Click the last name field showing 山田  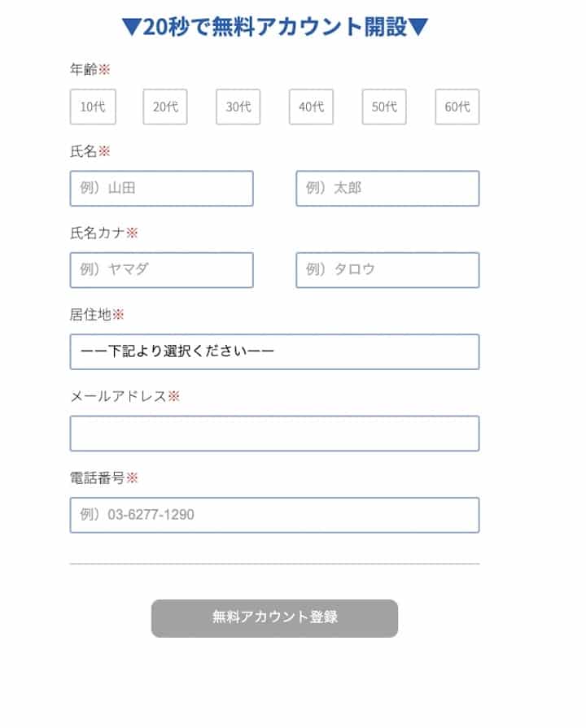pos(162,188)
